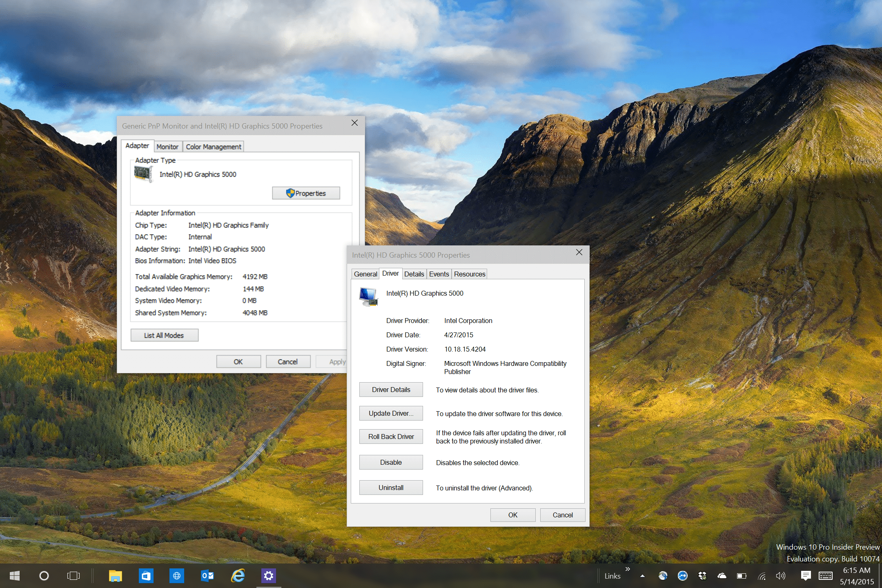
Task: Click OK in Intel HD Graphics 5000 Properties
Action: click(513, 515)
